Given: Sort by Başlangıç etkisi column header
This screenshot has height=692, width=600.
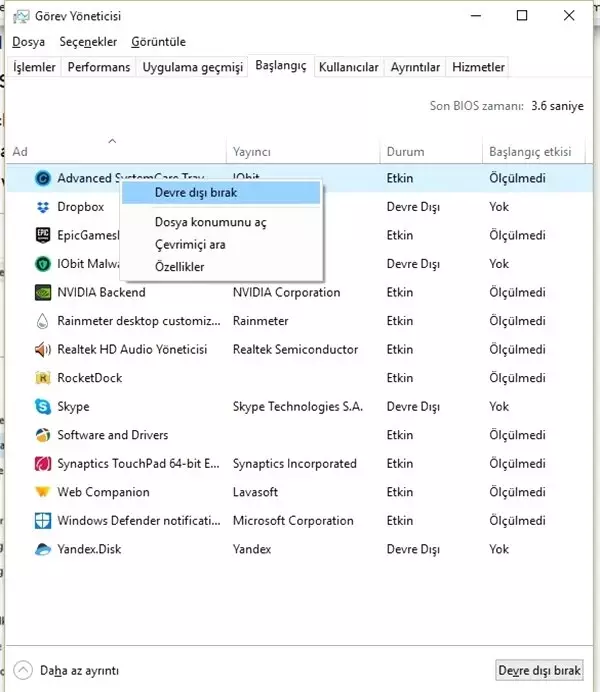Looking at the screenshot, I should 534,151.
